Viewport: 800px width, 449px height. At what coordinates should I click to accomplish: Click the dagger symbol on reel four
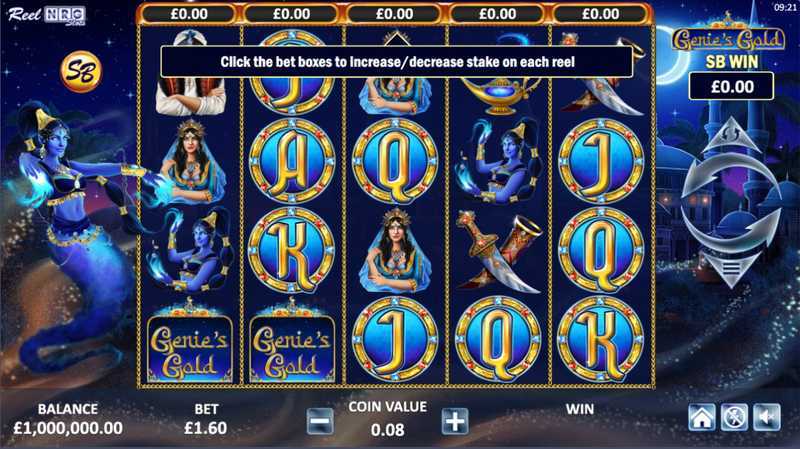[x=498, y=252]
